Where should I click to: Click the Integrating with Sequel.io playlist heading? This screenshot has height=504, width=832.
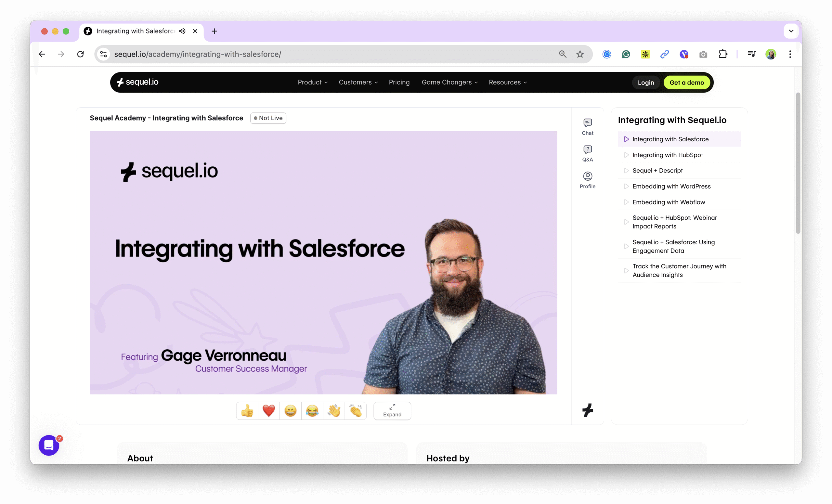(672, 120)
